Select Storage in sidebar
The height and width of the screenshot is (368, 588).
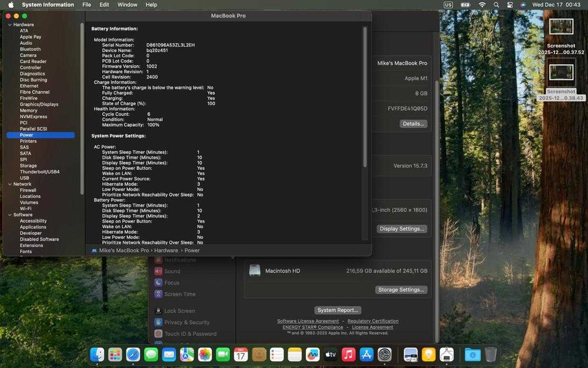click(x=28, y=165)
